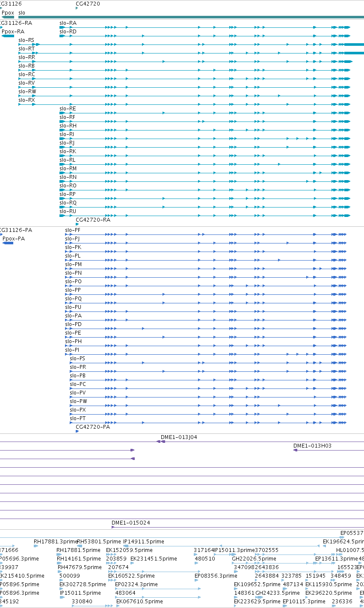Screen dimensions: 364x608
Task: Click BAC clone DME1-013J04
Action: coord(179,437)
